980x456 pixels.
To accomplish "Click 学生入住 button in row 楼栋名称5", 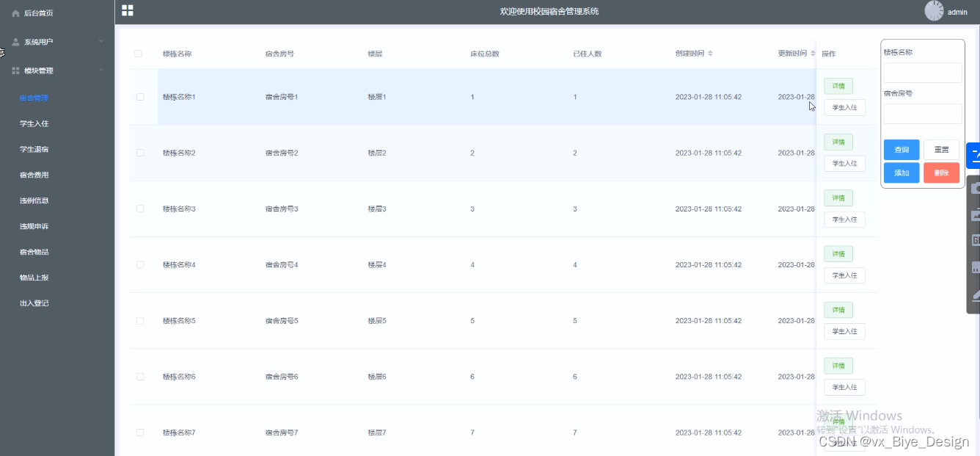I will 845,331.
